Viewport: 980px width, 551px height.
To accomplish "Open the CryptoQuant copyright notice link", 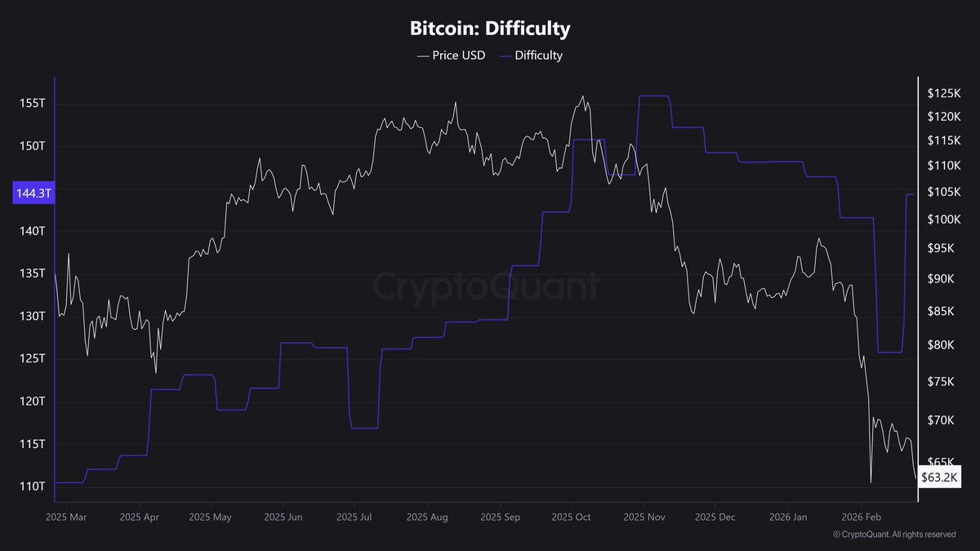I will (x=894, y=535).
